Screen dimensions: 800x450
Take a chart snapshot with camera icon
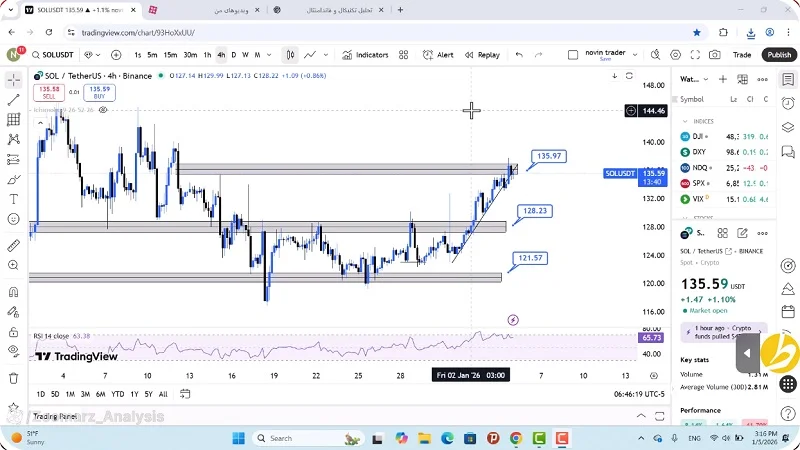click(x=714, y=55)
